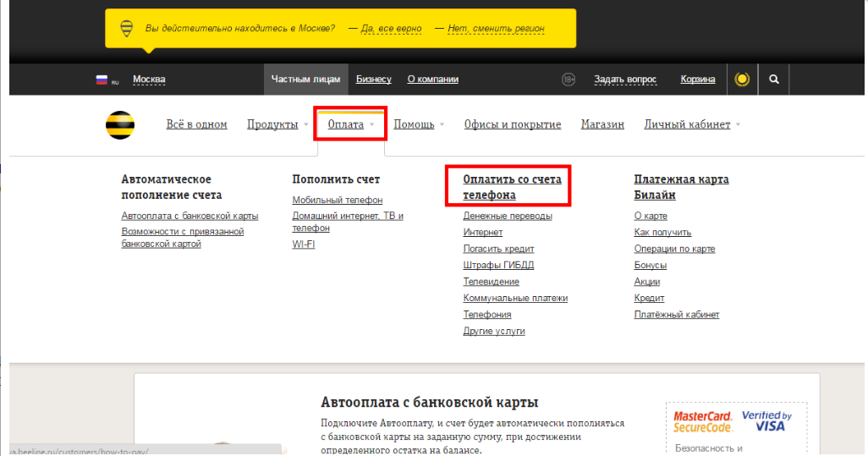
Task: Open the search magnifier icon
Action: tap(774, 80)
